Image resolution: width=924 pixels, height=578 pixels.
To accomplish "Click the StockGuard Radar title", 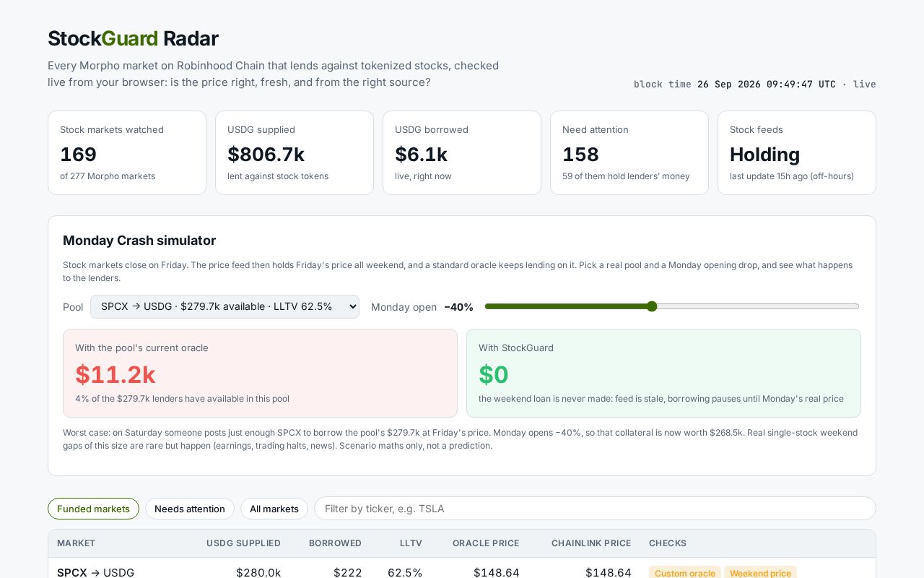I will (x=133, y=38).
